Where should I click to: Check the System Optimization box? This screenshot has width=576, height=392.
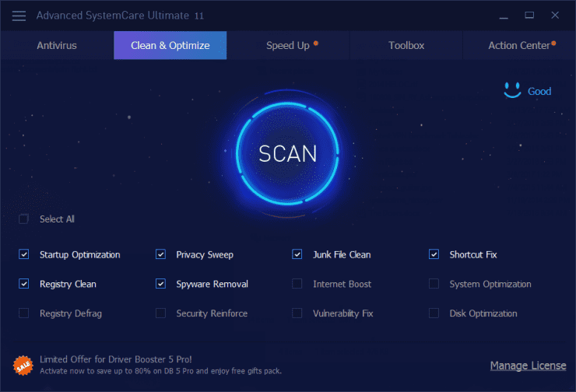pos(434,284)
